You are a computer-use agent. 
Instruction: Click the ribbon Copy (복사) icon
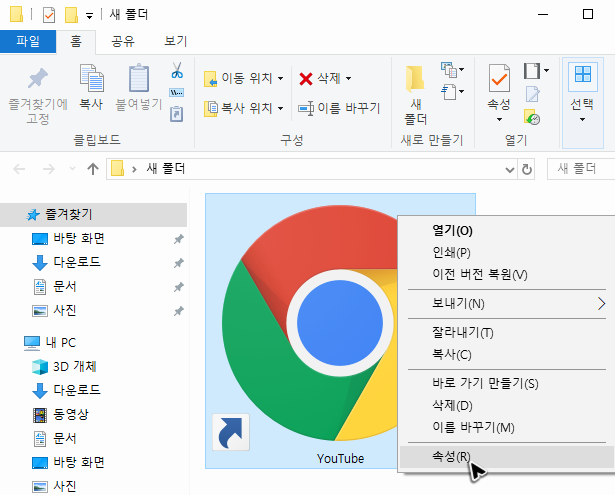pyautogui.click(x=91, y=78)
